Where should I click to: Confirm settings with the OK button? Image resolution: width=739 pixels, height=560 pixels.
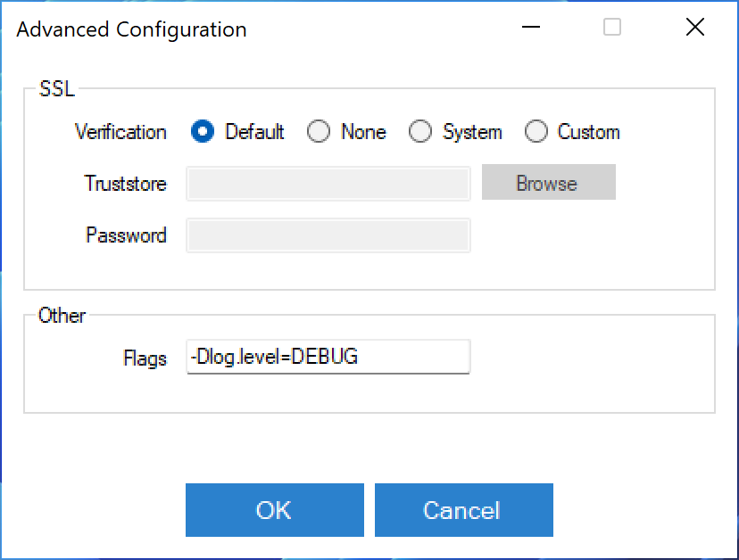pos(275,510)
